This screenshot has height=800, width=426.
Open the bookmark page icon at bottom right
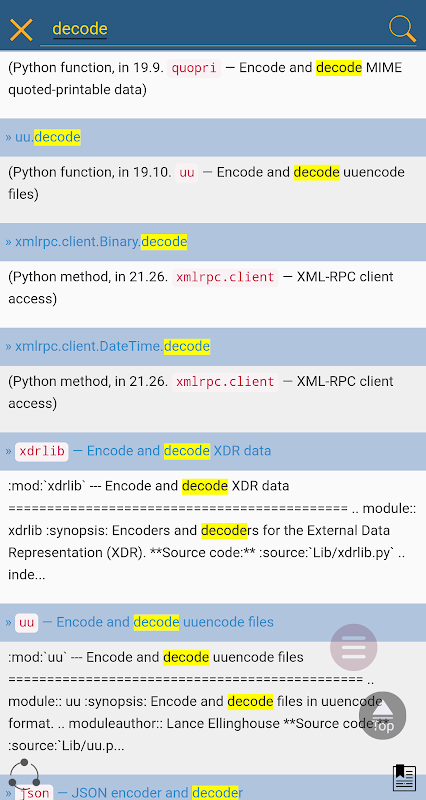[x=404, y=778]
